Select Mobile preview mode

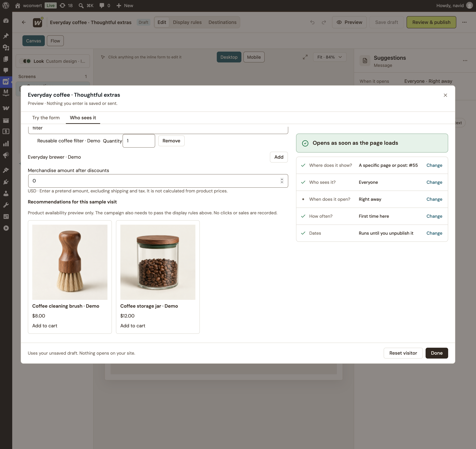point(254,57)
